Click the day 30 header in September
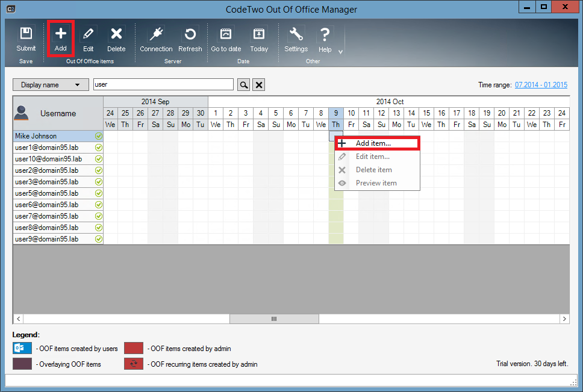Viewport: 583px width, 392px height. [x=201, y=113]
